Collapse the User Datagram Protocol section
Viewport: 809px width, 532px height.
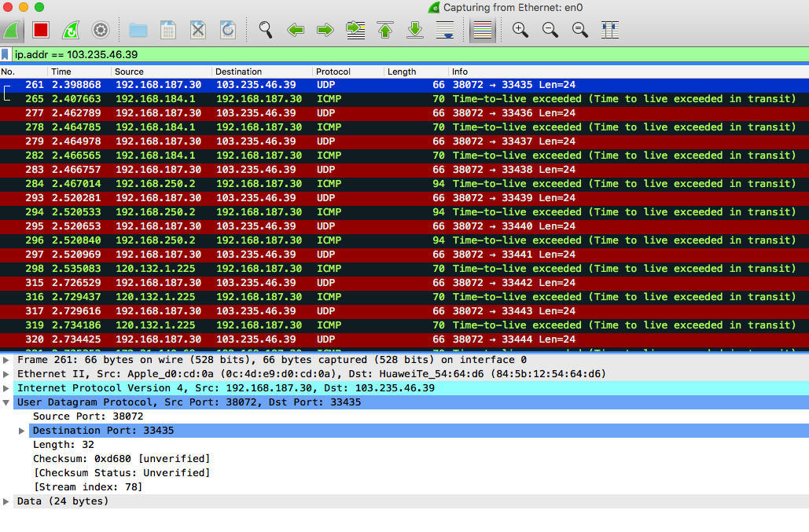tap(6, 402)
